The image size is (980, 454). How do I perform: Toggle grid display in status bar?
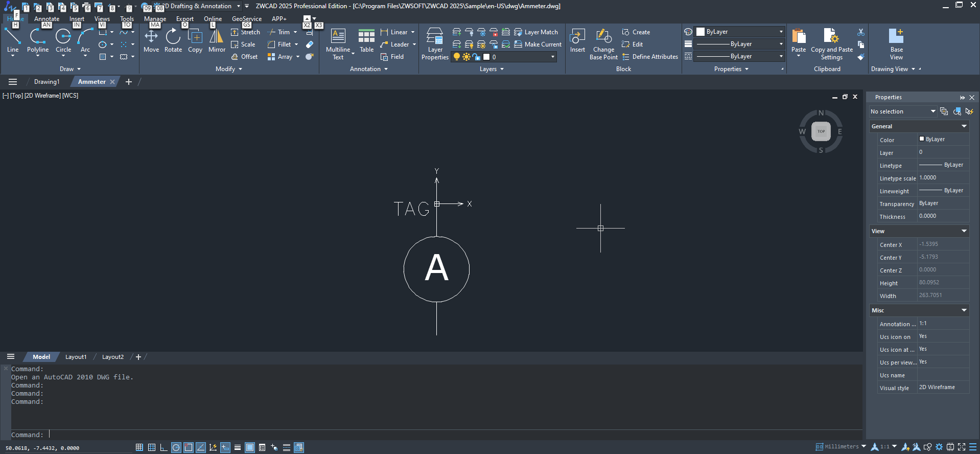tap(151, 447)
